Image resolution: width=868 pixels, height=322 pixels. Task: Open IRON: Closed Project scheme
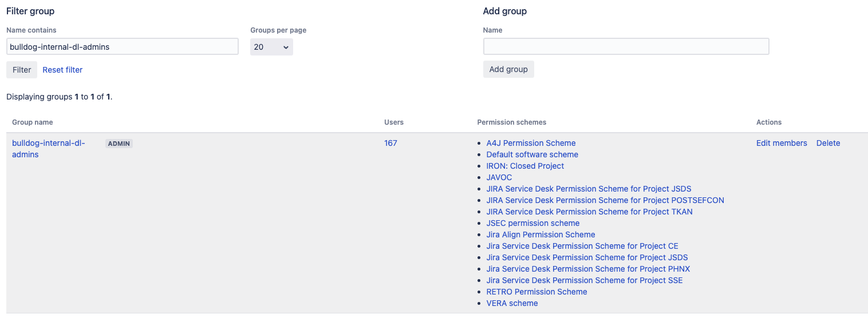tap(525, 166)
